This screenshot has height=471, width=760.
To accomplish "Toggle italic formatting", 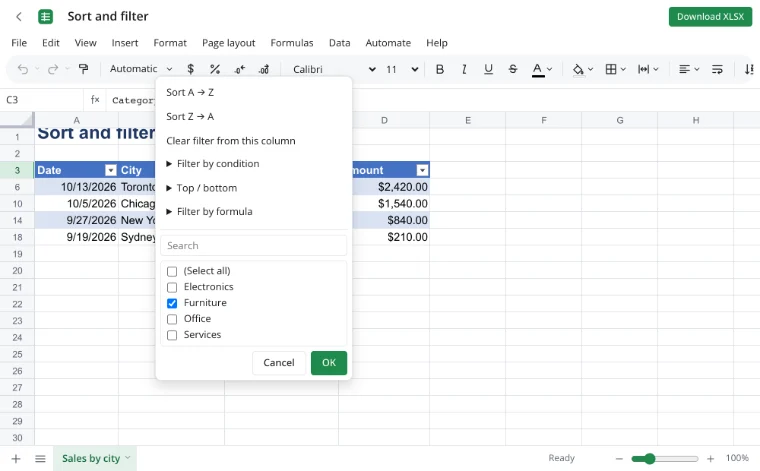I will pyautogui.click(x=464, y=69).
